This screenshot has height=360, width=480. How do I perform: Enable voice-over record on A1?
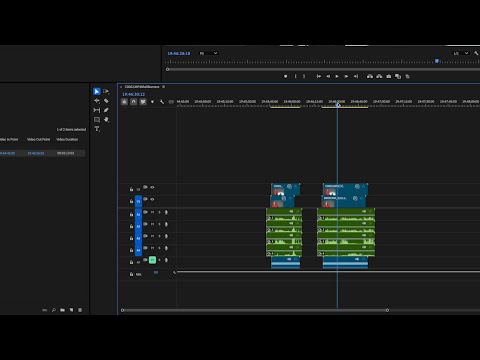tap(166, 212)
